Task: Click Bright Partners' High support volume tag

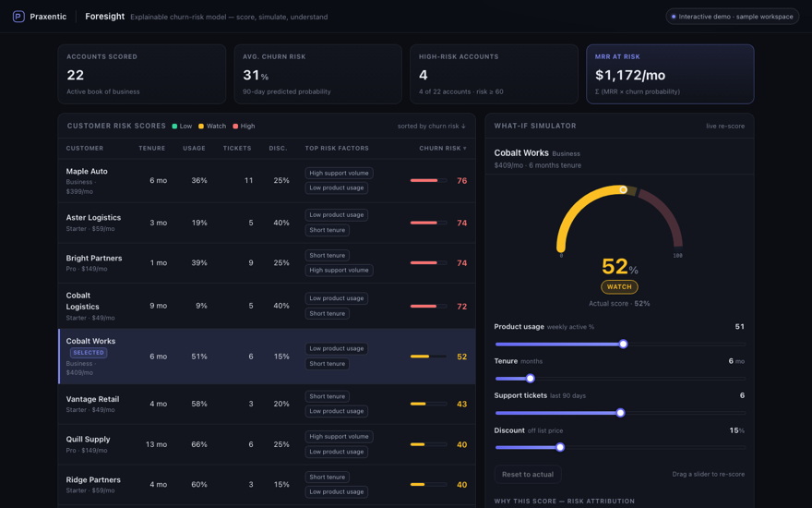Action: (x=339, y=270)
